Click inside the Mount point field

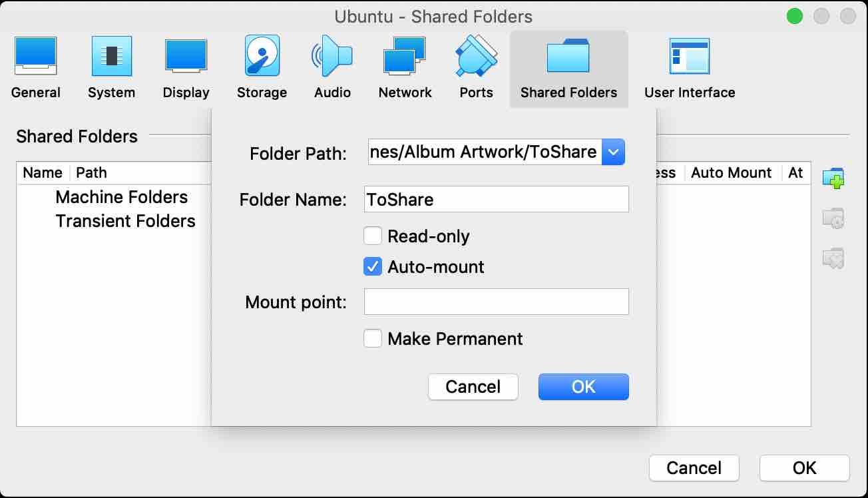(x=496, y=302)
